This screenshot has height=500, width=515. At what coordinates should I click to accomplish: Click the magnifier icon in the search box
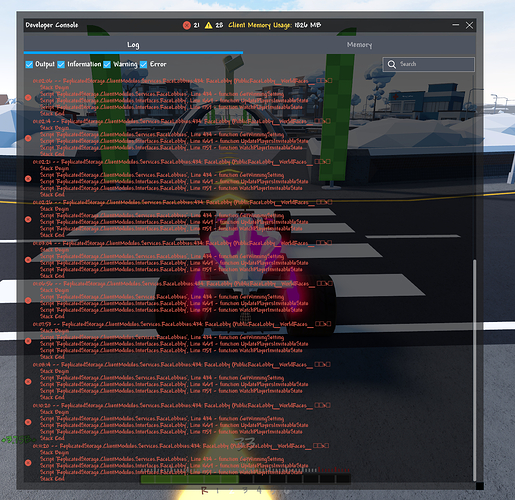pos(392,64)
